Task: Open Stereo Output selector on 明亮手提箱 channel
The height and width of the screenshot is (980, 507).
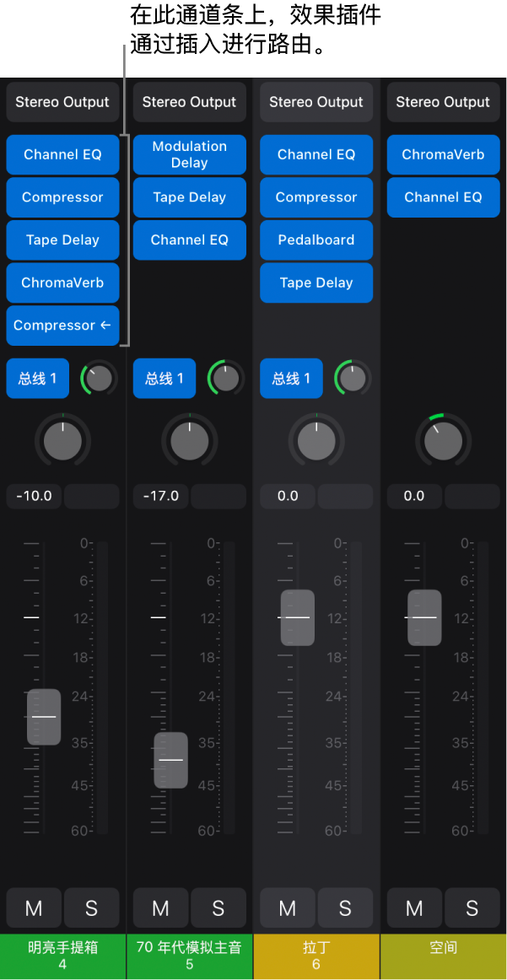Action: [x=62, y=102]
